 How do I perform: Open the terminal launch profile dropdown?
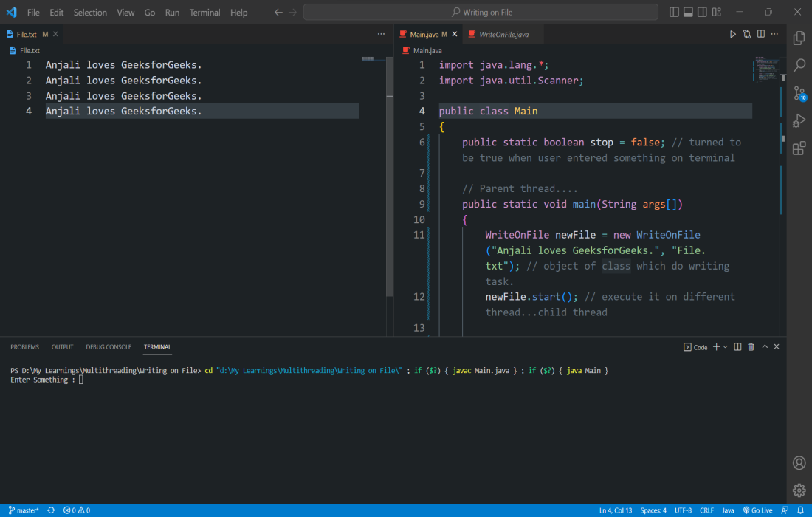coord(726,347)
